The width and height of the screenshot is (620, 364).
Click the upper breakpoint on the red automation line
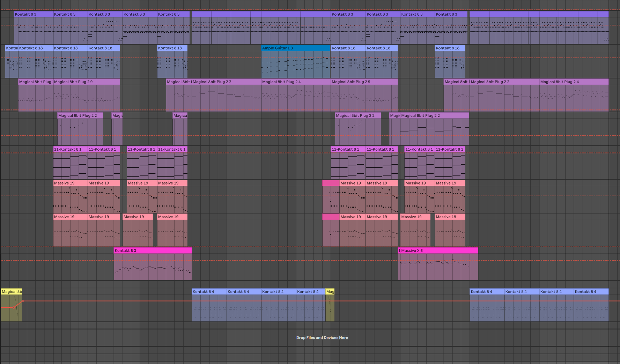click(23, 301)
